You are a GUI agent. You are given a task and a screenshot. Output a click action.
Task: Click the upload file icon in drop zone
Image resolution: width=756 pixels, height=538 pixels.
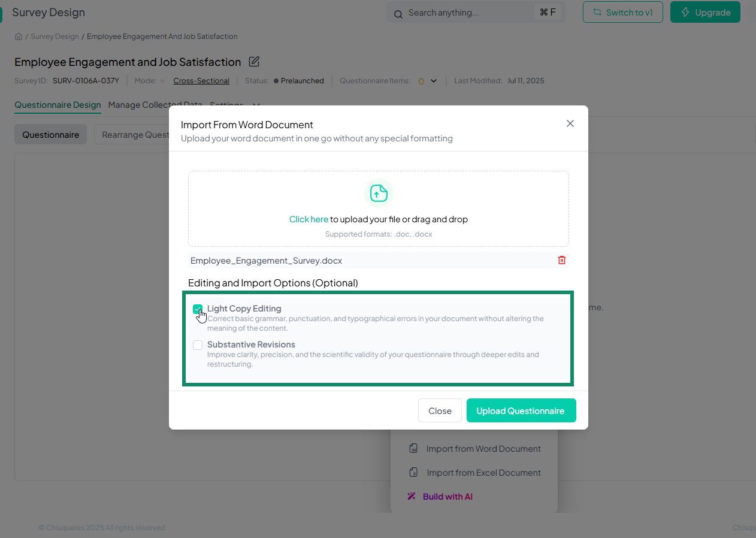coord(379,193)
